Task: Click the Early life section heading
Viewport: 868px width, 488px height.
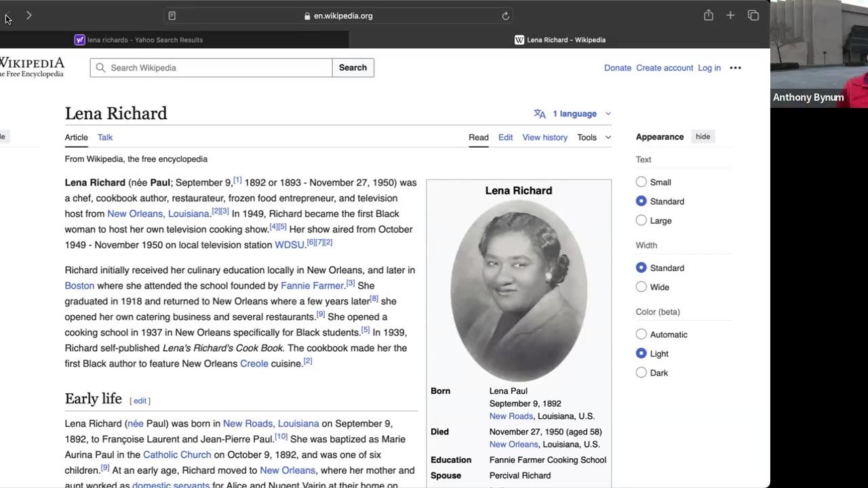Action: click(94, 399)
